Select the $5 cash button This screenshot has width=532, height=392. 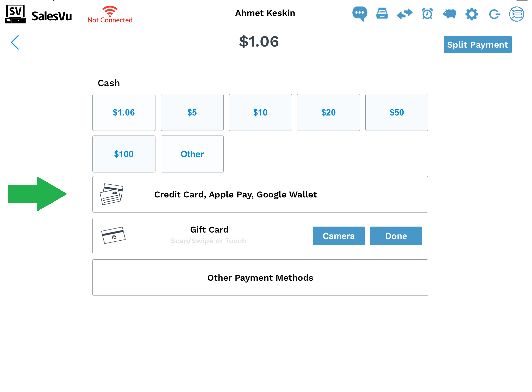pos(192,112)
